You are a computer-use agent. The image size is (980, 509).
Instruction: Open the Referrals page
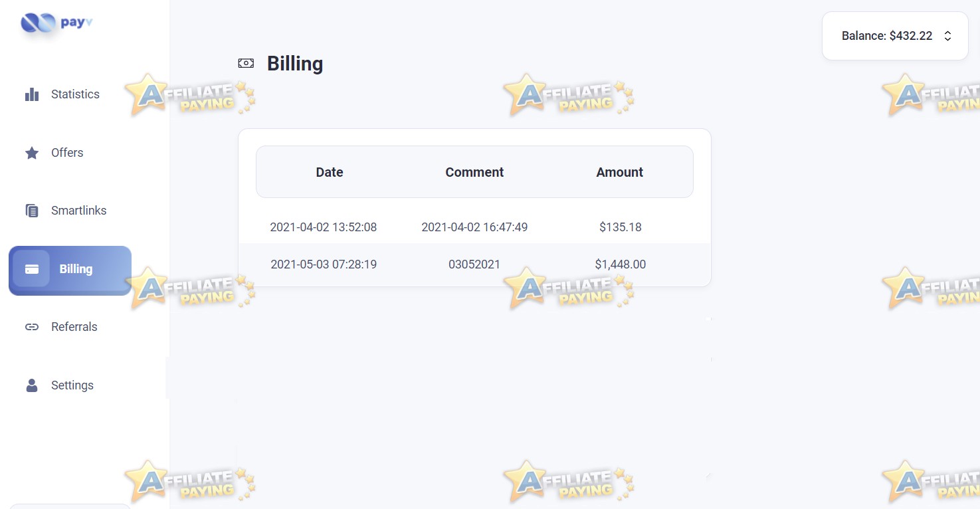pyautogui.click(x=74, y=327)
